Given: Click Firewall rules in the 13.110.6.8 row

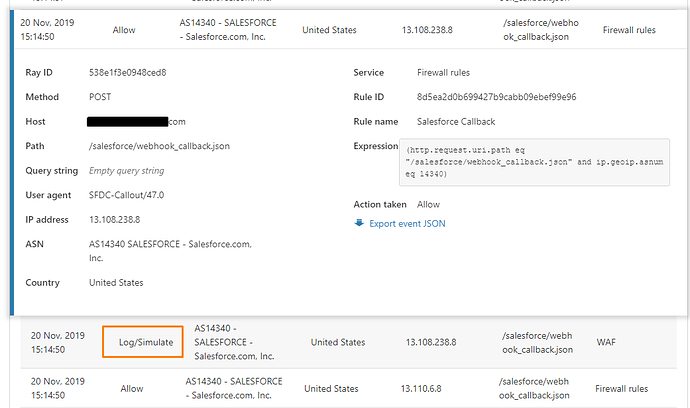Looking at the screenshot, I should pos(621,389).
